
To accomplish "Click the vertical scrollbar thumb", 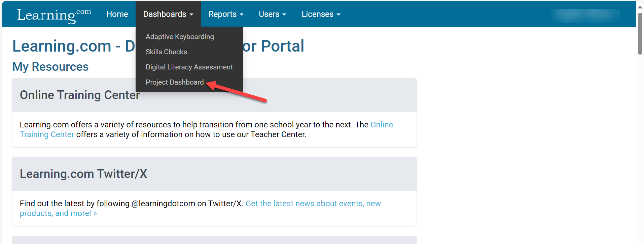I will [x=640, y=34].
